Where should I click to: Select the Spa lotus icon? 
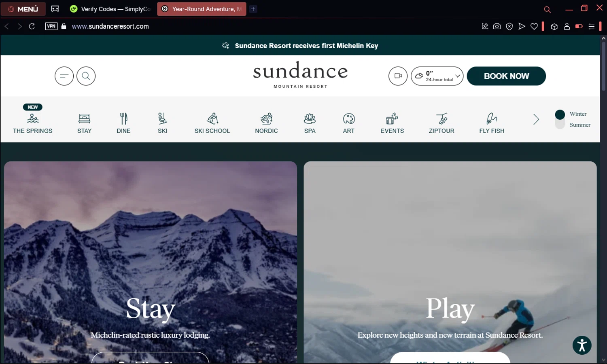310,119
